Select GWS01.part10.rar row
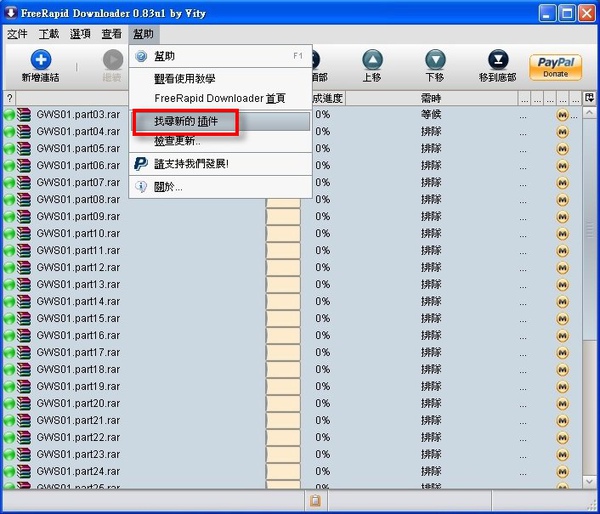The width and height of the screenshot is (600, 514). [x=293, y=233]
